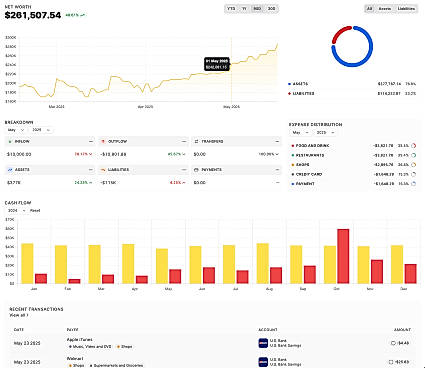Click the red liabilities donut arc
Viewport: 425px width, 368px height.
point(339,32)
